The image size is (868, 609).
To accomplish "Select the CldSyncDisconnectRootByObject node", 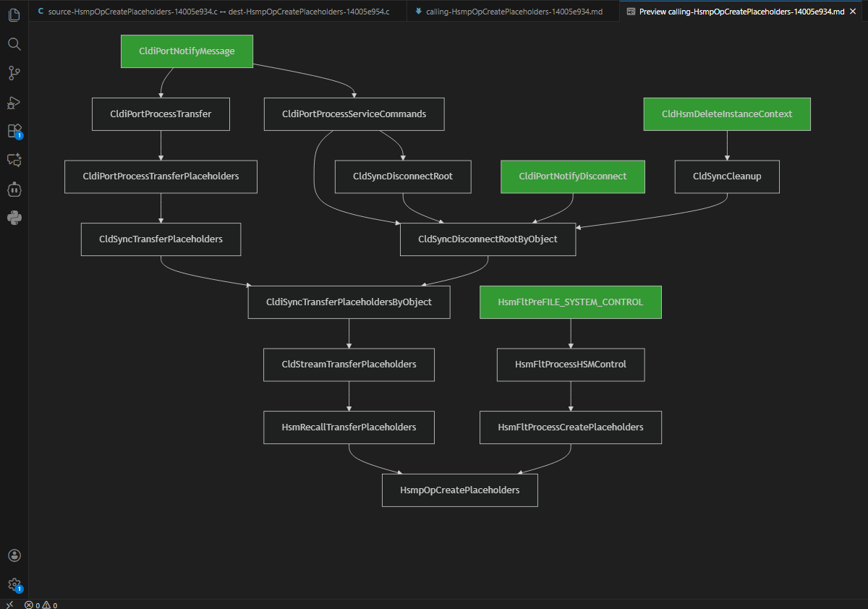I will click(488, 239).
